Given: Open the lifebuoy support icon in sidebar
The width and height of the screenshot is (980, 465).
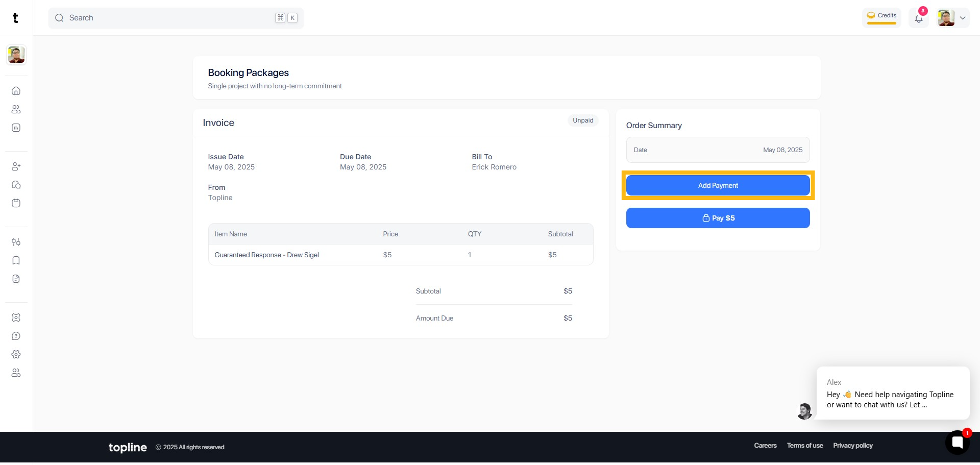Looking at the screenshot, I should pos(16,317).
